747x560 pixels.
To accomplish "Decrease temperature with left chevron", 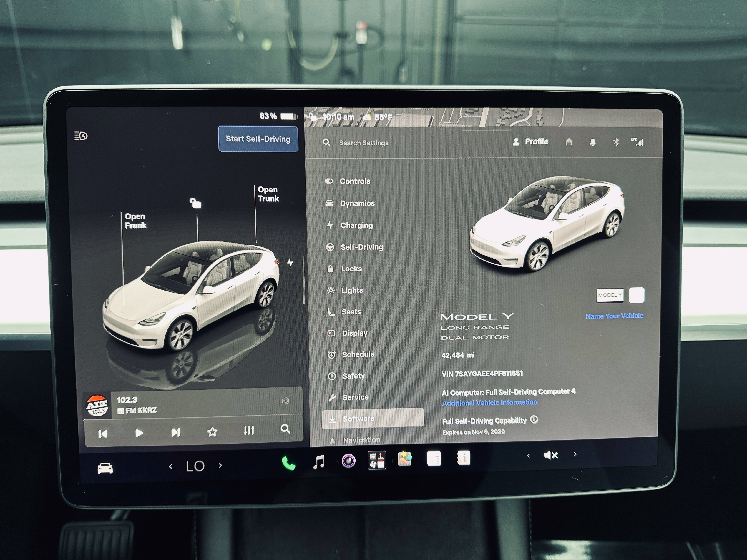I will [x=171, y=466].
